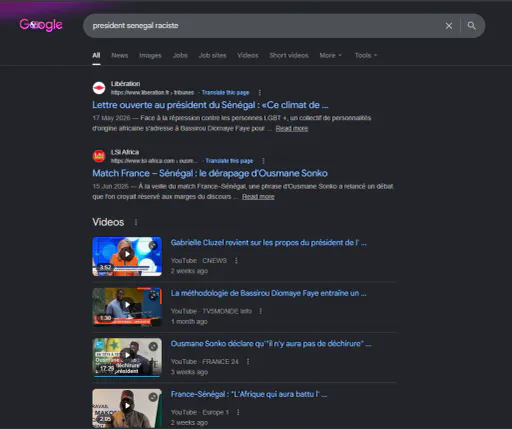
Task: Expand the More dropdown
Action: (x=331, y=55)
